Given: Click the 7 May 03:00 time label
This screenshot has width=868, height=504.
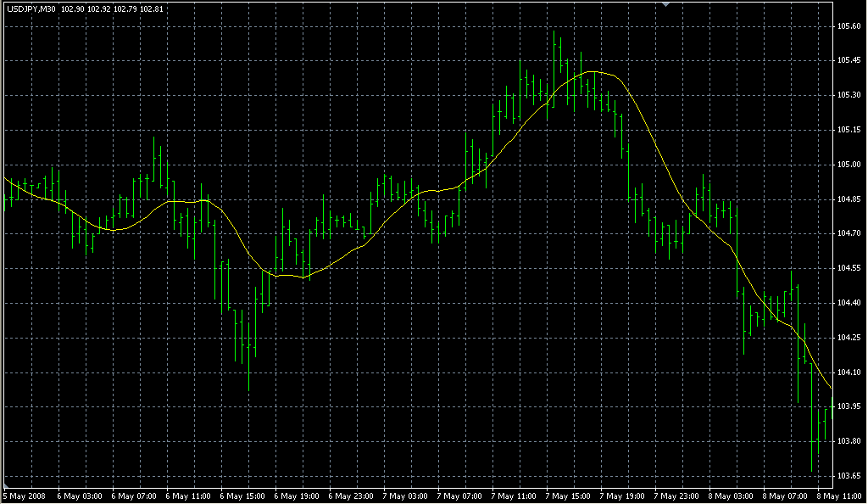Looking at the screenshot, I should pos(405,496).
